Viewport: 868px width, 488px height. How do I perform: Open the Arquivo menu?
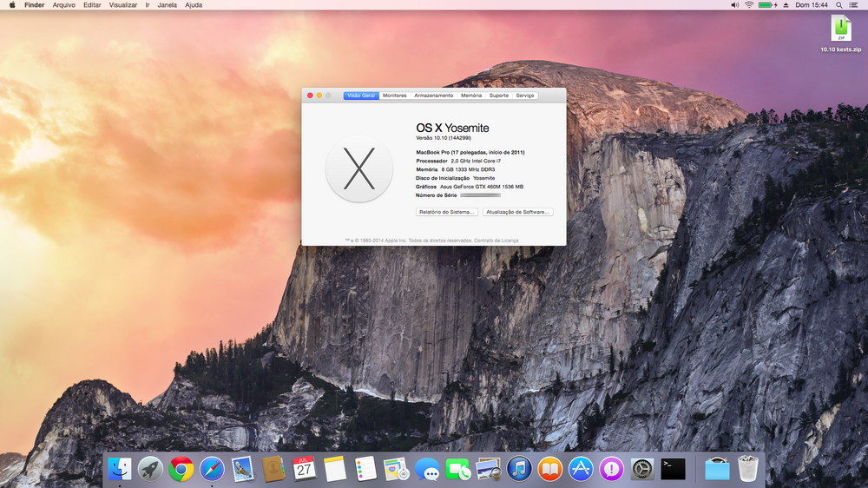tap(63, 5)
